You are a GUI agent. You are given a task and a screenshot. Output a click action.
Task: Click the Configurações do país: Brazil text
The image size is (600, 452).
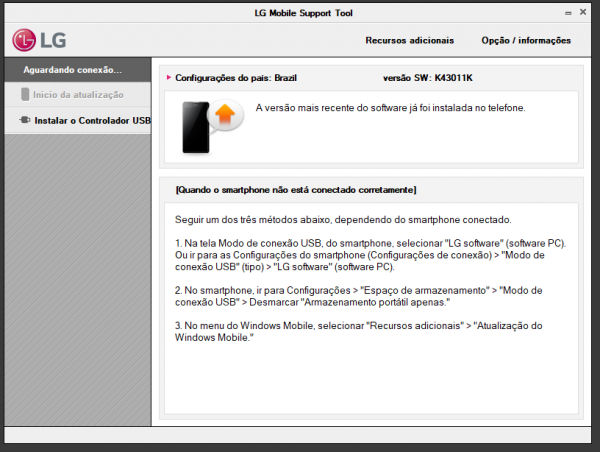(x=236, y=78)
